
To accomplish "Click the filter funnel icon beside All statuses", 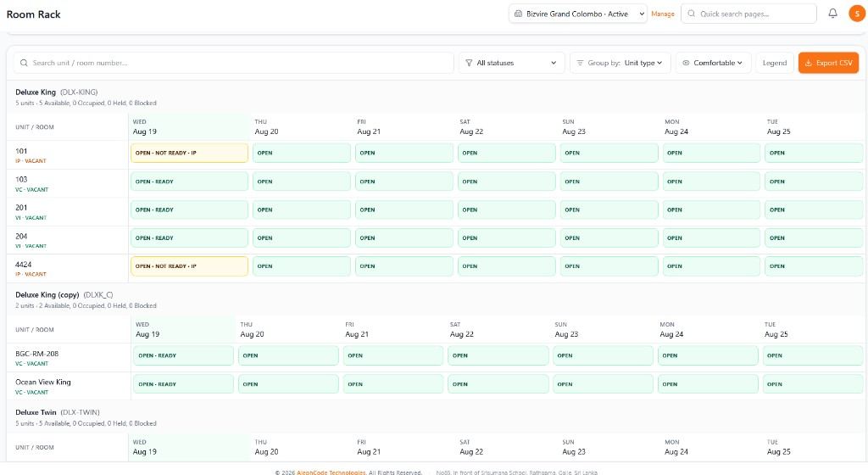I will tap(469, 63).
